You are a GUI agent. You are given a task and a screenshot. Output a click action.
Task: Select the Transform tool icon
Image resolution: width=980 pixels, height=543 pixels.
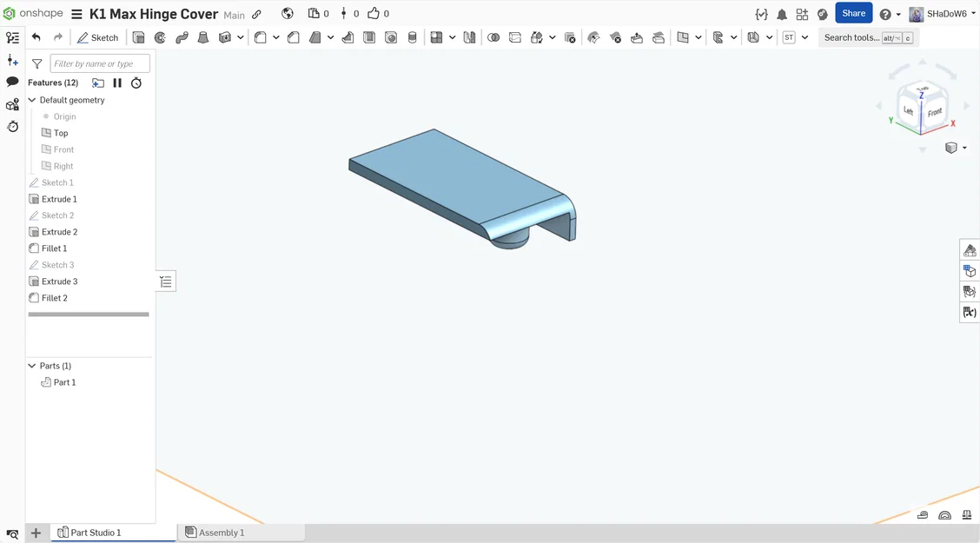(537, 37)
